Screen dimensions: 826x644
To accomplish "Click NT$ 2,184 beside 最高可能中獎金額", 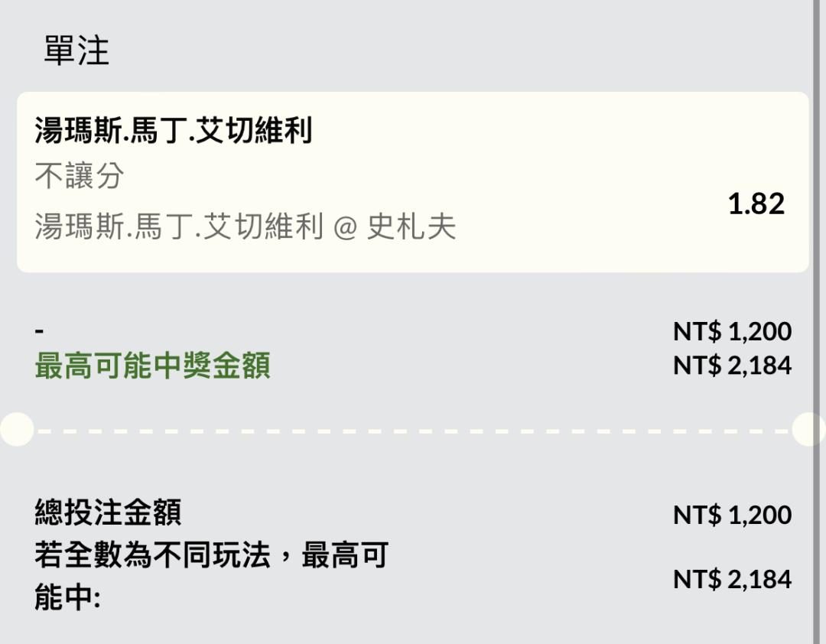I will [x=732, y=366].
